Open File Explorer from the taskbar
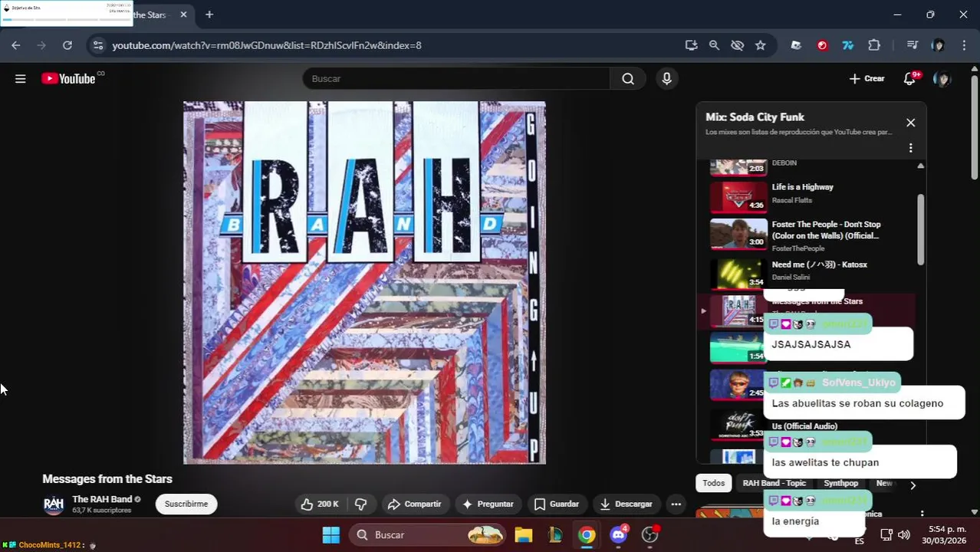The image size is (980, 552). (523, 535)
